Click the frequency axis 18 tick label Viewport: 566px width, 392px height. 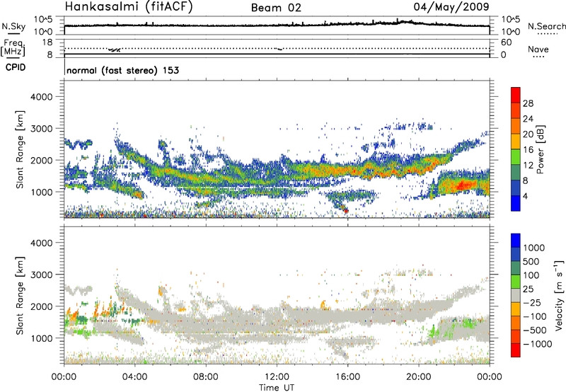click(x=47, y=42)
